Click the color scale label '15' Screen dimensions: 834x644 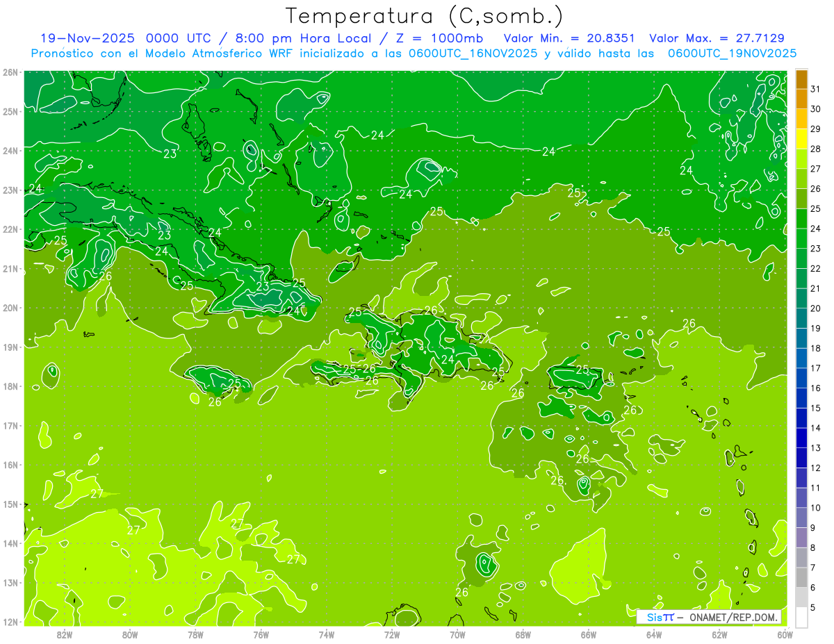click(816, 408)
